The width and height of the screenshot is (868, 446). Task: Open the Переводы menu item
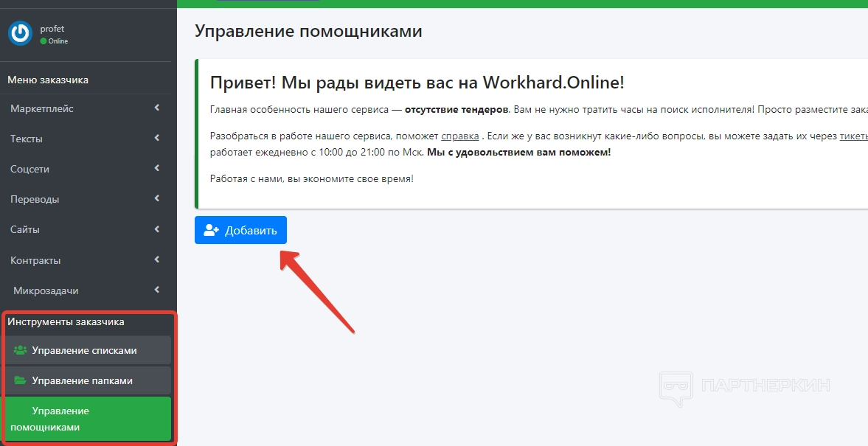click(x=86, y=199)
